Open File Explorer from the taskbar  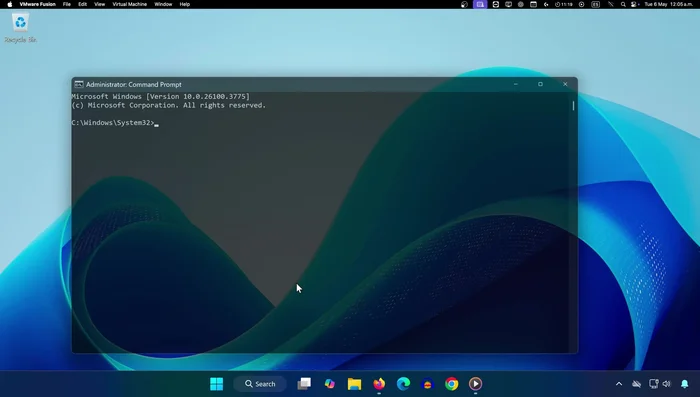(354, 384)
